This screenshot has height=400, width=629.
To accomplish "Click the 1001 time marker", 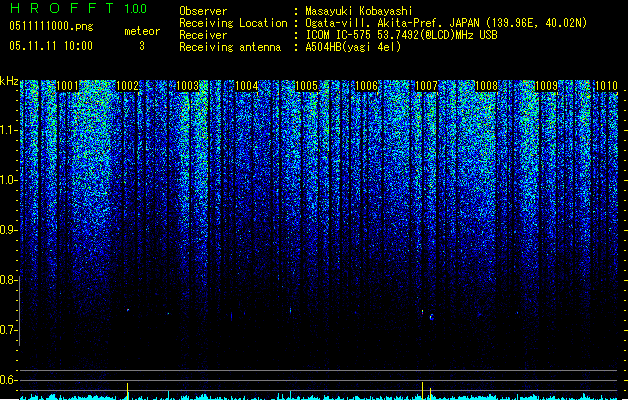I will pos(67,86).
